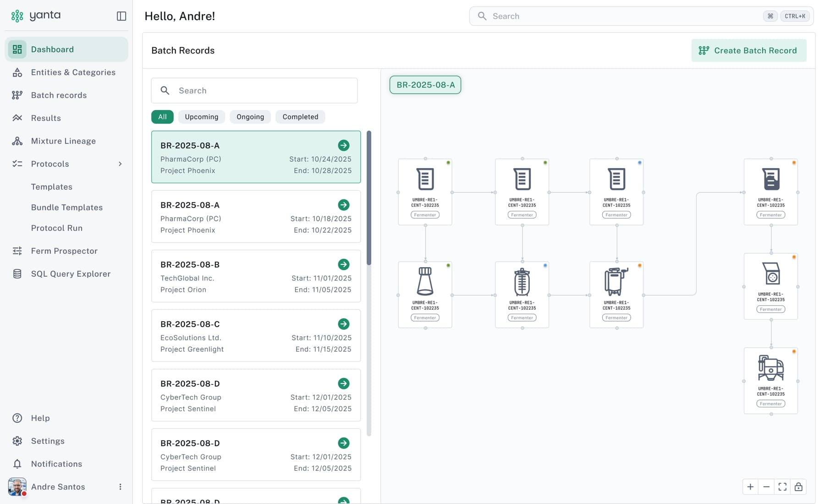Click the Help question mark icon
The image size is (825, 504).
[17, 418]
